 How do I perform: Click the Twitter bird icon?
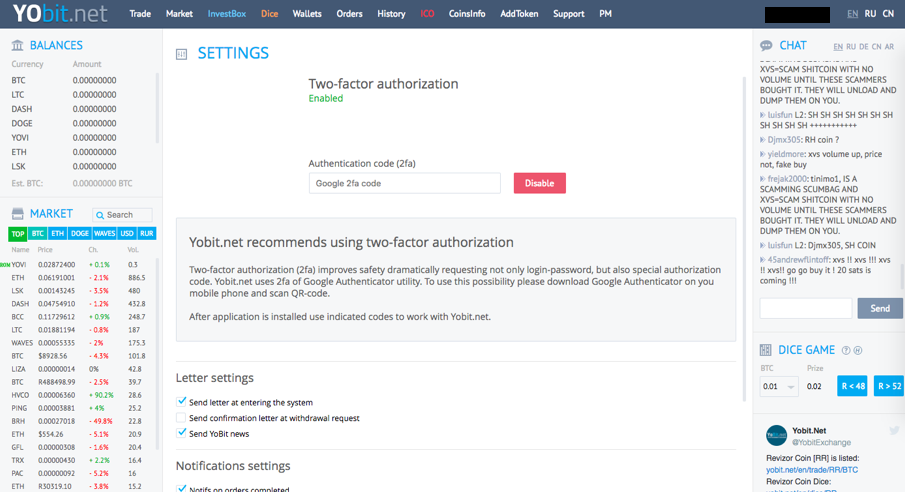point(894,430)
